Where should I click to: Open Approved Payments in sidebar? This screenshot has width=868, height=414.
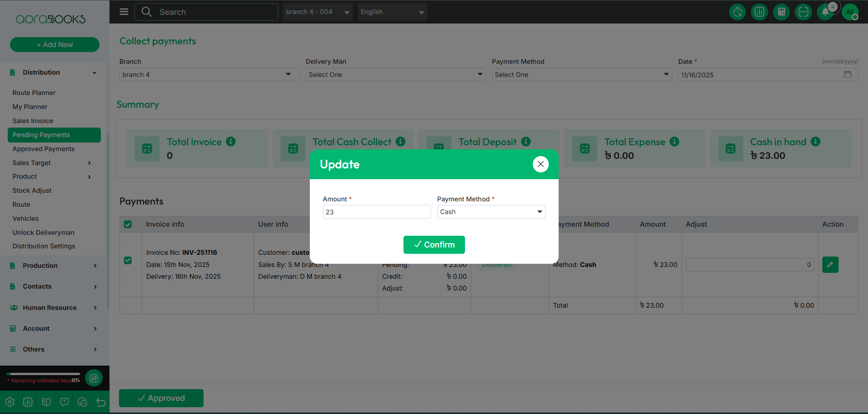(43, 149)
